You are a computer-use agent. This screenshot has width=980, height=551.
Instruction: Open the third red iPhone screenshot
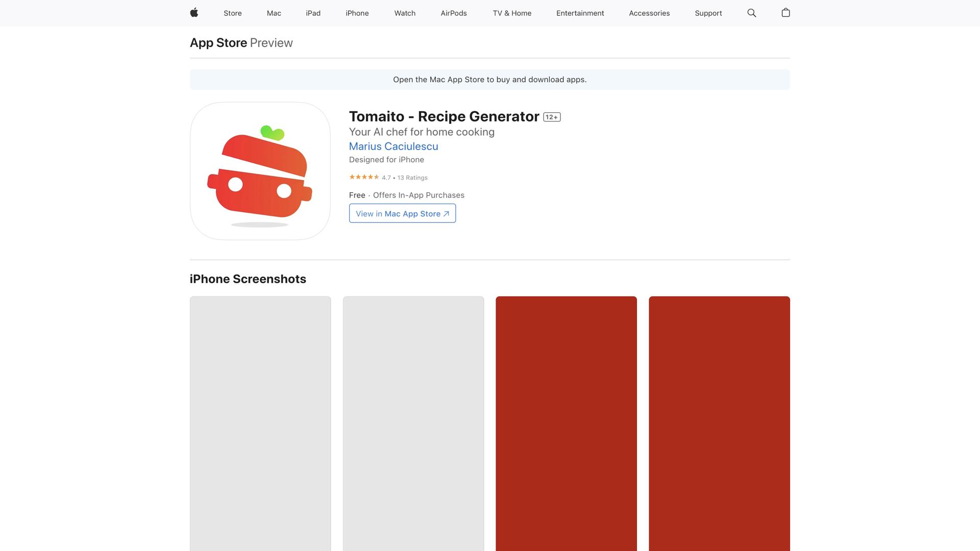(566, 423)
